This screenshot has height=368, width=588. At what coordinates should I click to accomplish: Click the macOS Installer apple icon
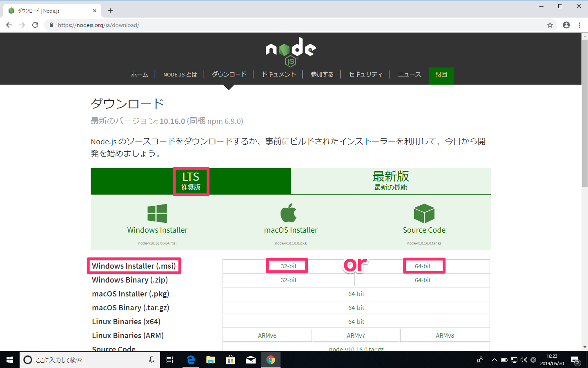pyautogui.click(x=288, y=213)
